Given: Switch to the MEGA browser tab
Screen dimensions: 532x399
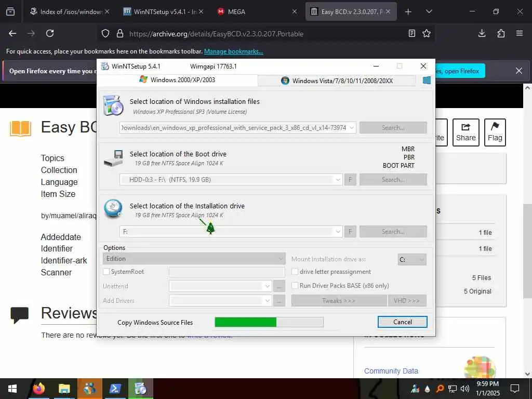Looking at the screenshot, I should coord(257,11).
